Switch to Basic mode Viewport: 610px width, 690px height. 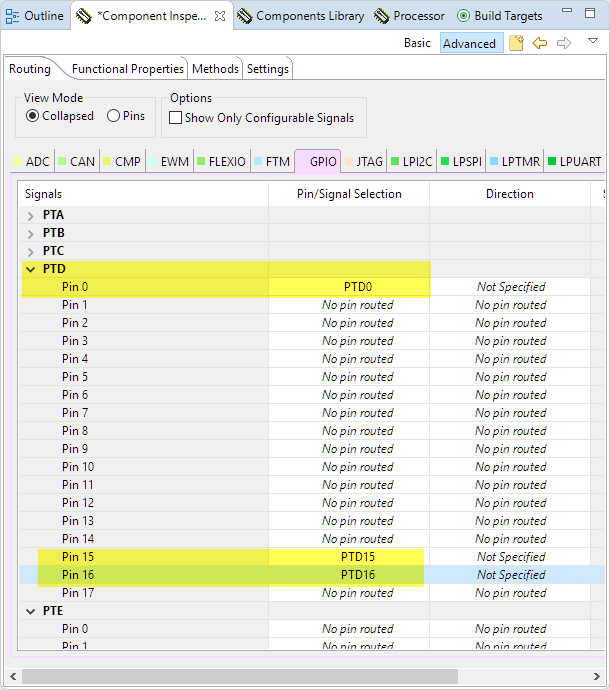click(x=417, y=43)
